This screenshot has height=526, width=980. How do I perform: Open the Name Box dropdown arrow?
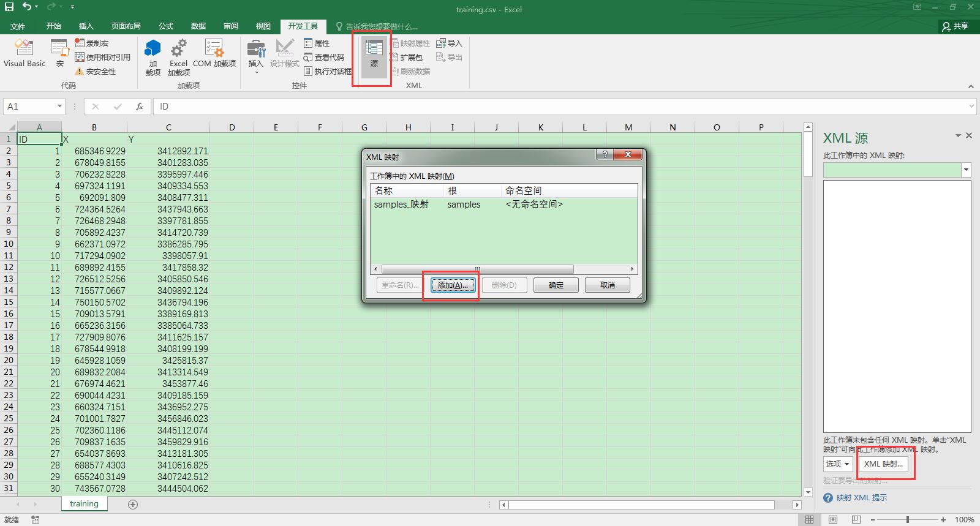59,107
